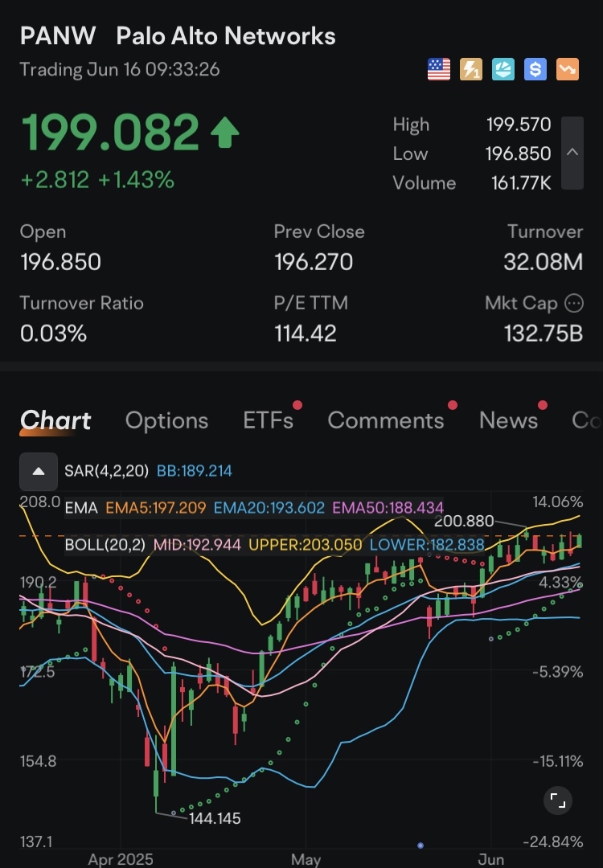Viewport: 603px width, 868px height.
Task: Tap the Mkt Cap value 132.75B
Action: pos(544,334)
